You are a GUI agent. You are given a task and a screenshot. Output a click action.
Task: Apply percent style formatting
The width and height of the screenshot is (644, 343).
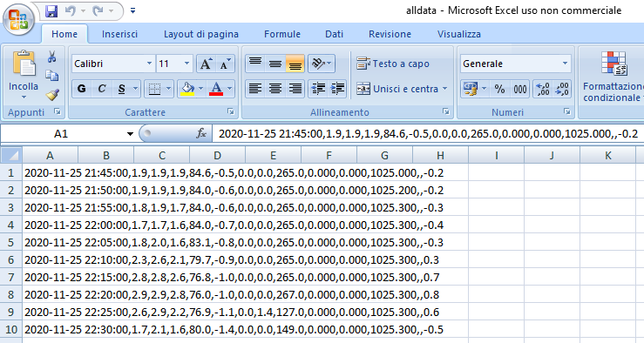499,89
